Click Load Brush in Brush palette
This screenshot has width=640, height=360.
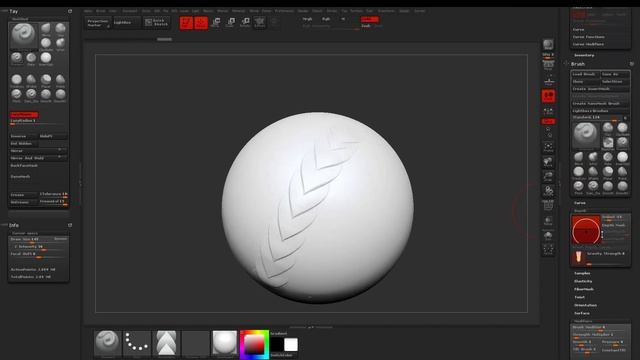(x=585, y=74)
